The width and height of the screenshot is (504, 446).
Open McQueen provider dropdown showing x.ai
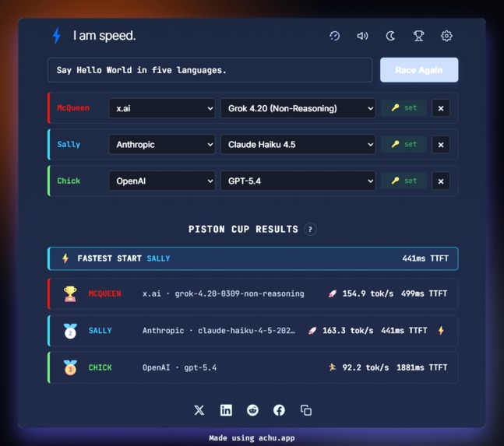162,108
